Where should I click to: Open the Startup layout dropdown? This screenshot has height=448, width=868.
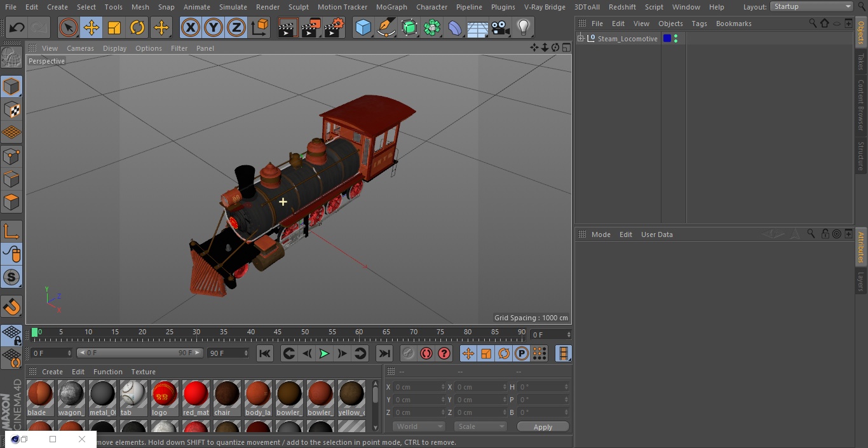tap(811, 6)
